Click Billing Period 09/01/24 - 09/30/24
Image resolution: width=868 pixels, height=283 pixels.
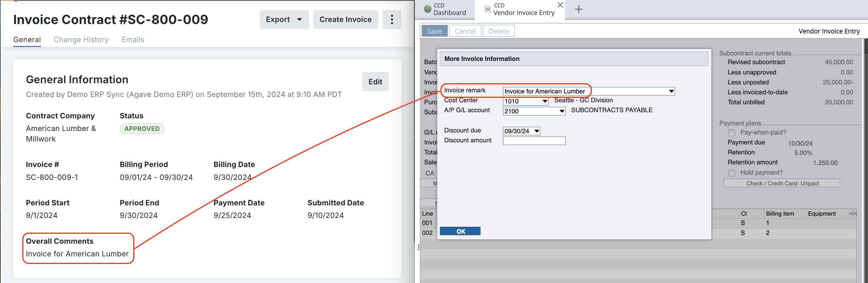coord(156,177)
